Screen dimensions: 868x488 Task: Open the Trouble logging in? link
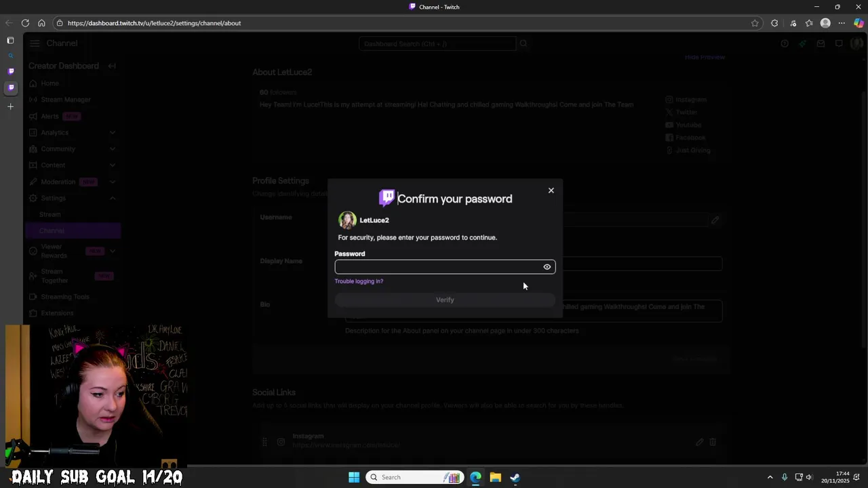359,281
